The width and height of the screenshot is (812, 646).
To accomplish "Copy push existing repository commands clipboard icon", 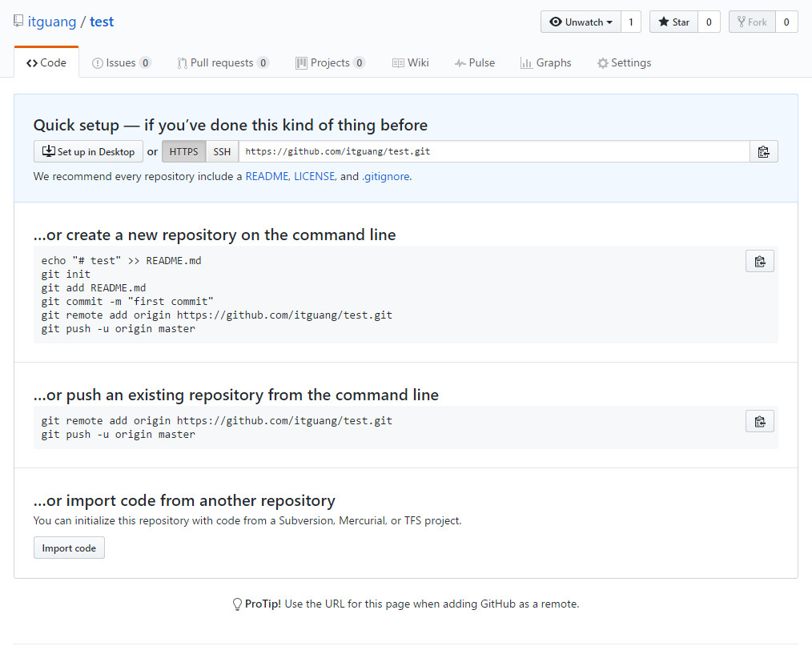I will coord(760,421).
